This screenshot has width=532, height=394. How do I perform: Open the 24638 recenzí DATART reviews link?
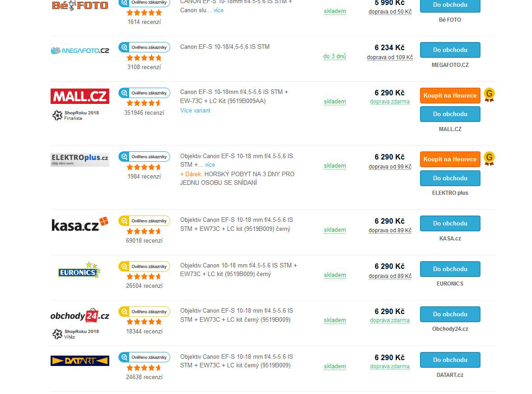pos(144,377)
